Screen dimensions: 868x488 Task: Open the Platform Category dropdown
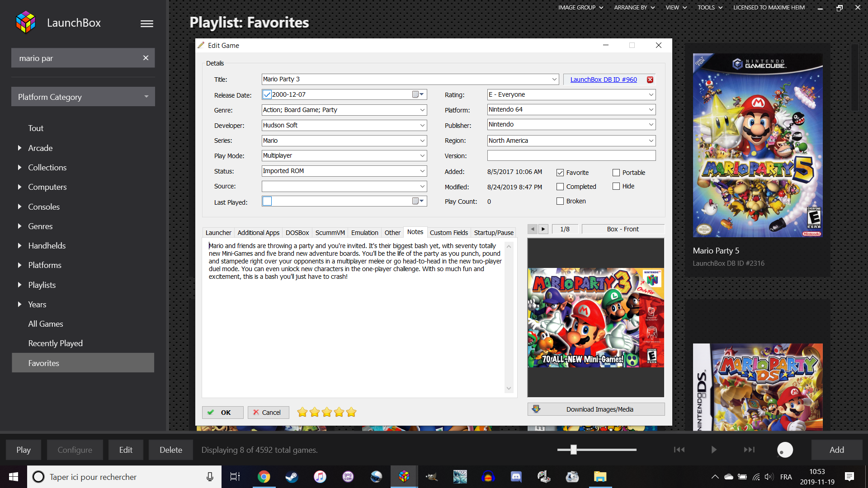tap(83, 97)
